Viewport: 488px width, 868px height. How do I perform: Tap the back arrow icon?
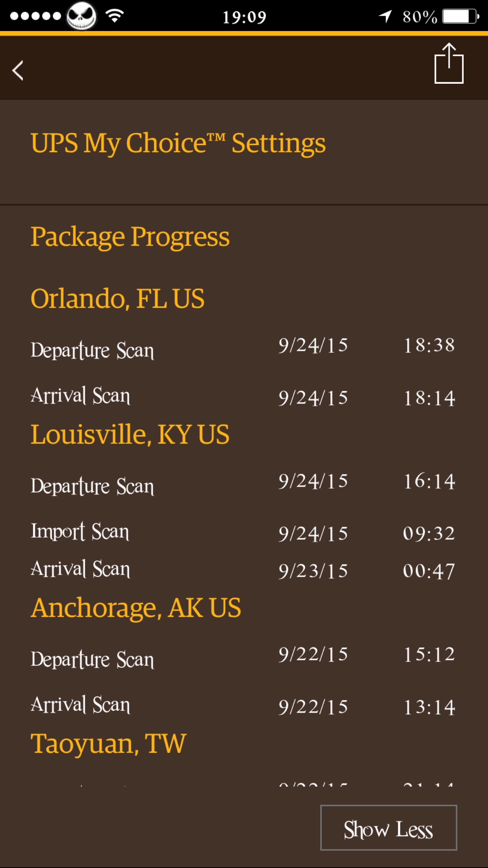(18, 70)
